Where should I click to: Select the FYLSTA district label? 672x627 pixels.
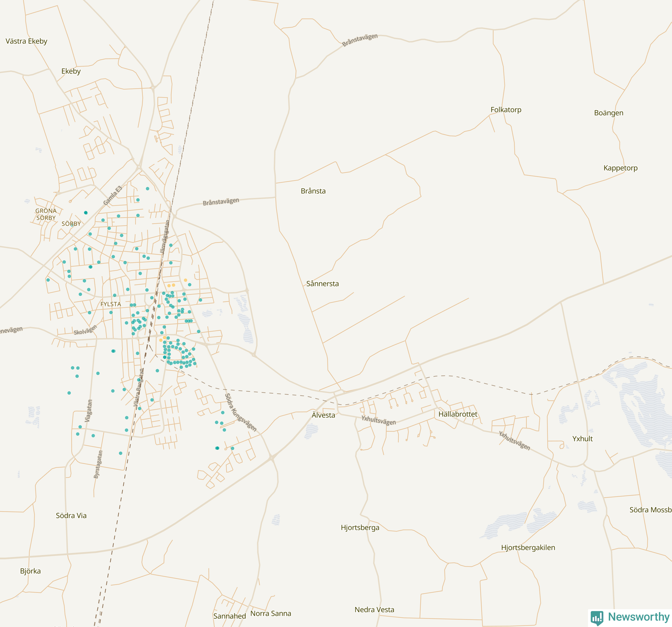pyautogui.click(x=111, y=304)
